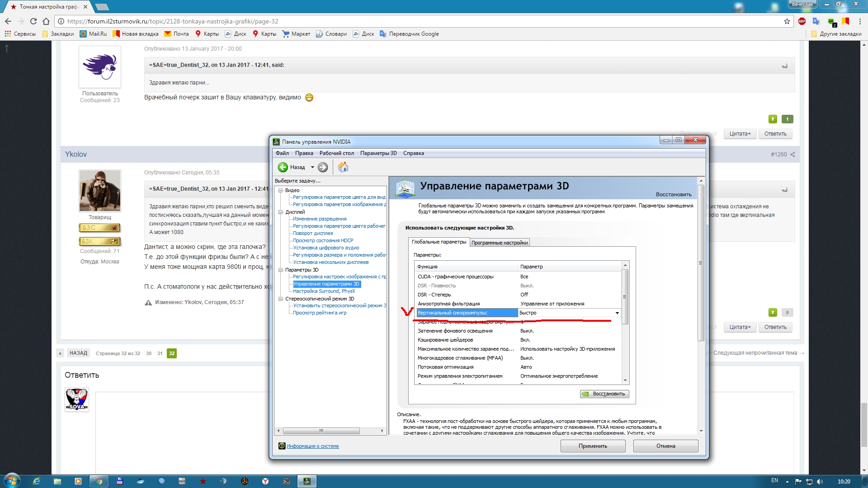Click the volume speaker tray icon
The height and width of the screenshot is (488, 868).
820,481
